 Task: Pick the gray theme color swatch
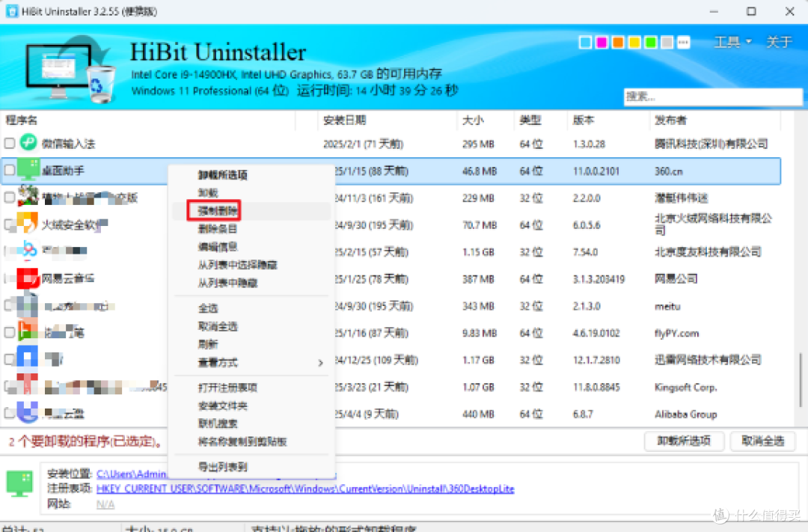click(667, 42)
